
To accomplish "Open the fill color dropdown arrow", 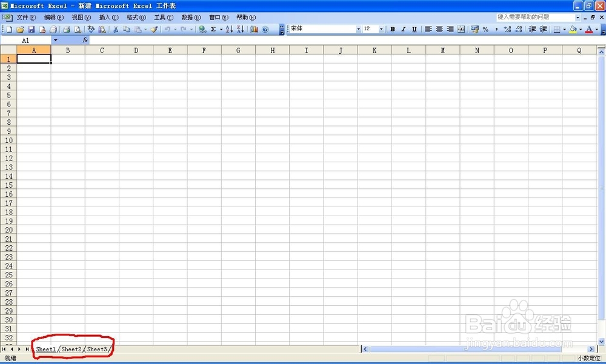I will coord(581,29).
